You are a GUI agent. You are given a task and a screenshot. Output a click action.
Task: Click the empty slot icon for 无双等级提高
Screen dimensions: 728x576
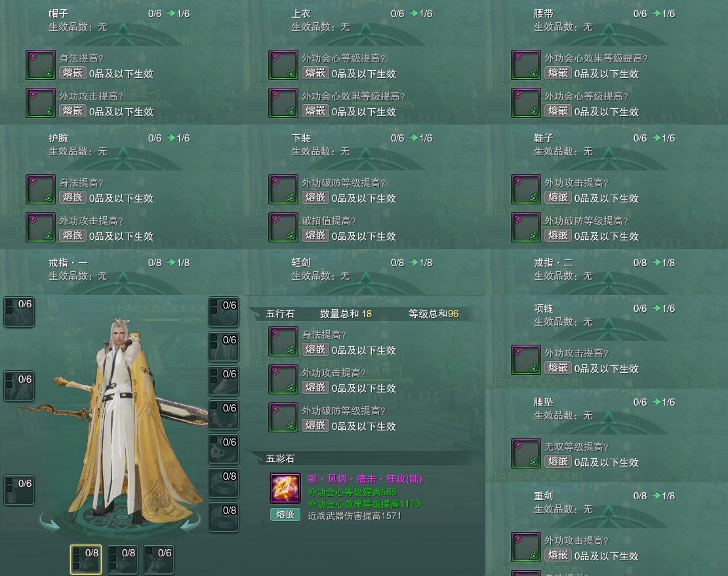525,453
